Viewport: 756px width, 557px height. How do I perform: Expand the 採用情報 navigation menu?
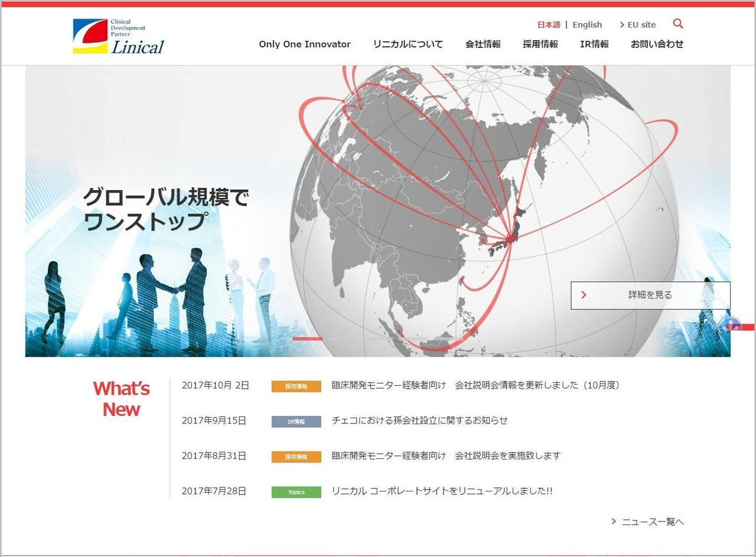pyautogui.click(x=540, y=44)
